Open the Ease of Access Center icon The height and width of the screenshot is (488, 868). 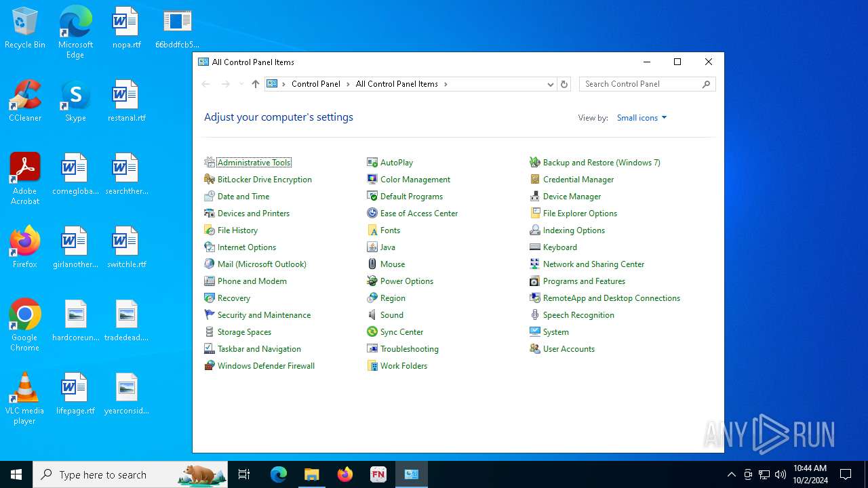pyautogui.click(x=372, y=213)
